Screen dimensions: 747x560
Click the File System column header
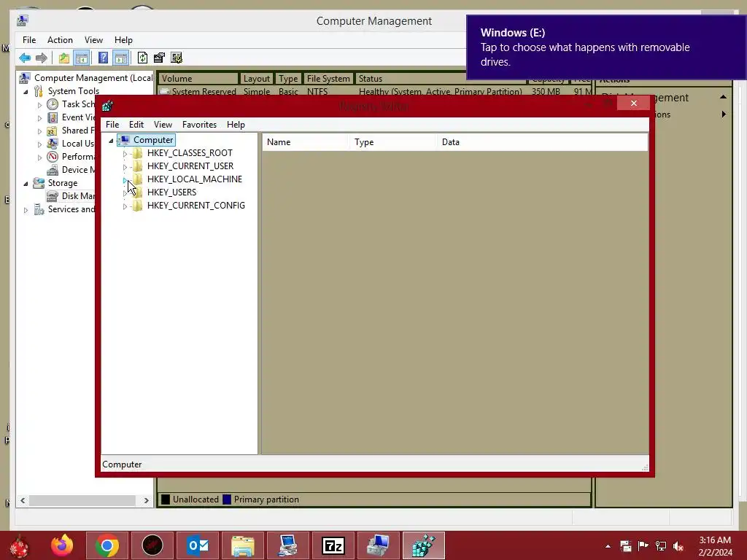[328, 79]
